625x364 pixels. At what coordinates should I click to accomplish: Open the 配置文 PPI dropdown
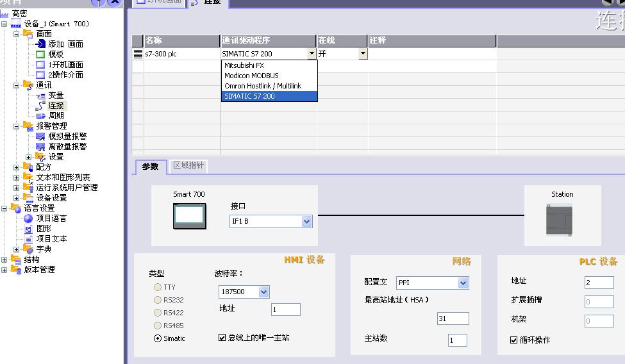(463, 283)
